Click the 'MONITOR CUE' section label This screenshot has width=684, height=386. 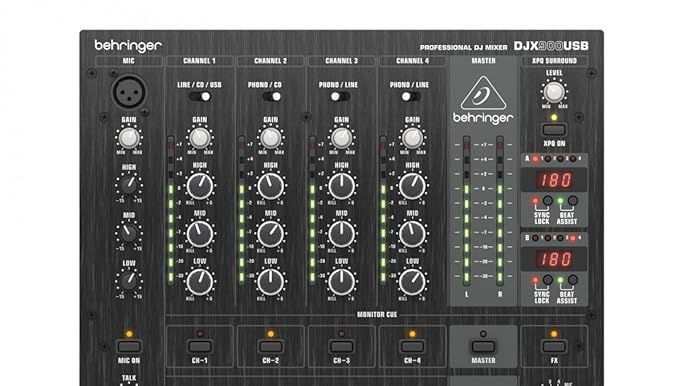pyautogui.click(x=377, y=314)
